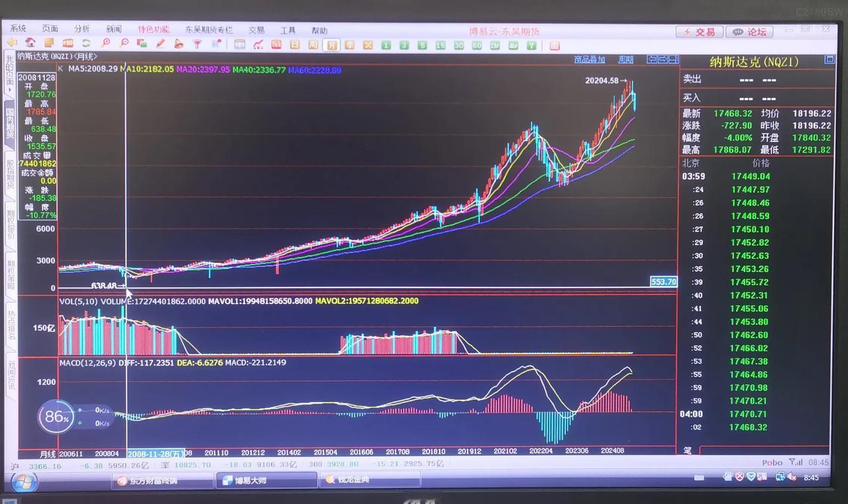The height and width of the screenshot is (504, 848).
Task: Switch to weekly period with 周 icon
Action: tap(313, 44)
